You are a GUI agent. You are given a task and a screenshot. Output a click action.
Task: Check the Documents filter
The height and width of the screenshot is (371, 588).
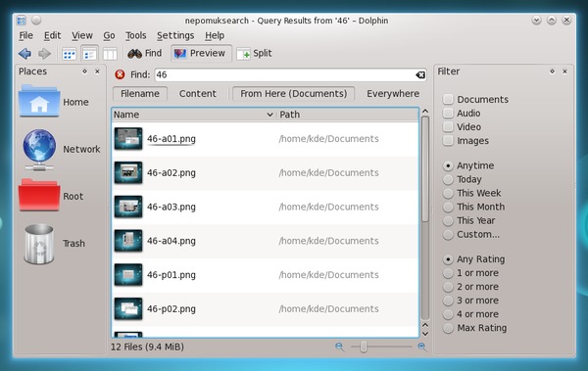(x=448, y=99)
